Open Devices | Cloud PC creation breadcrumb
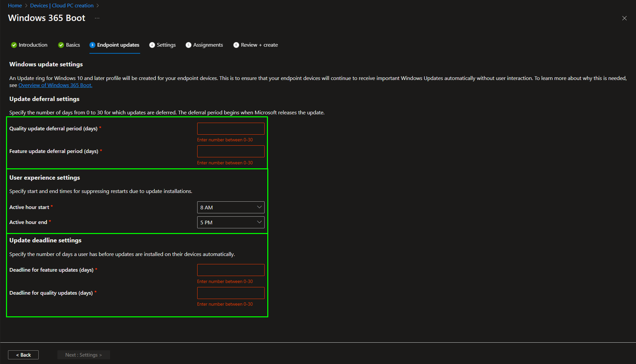This screenshot has width=636, height=364. coord(62,6)
